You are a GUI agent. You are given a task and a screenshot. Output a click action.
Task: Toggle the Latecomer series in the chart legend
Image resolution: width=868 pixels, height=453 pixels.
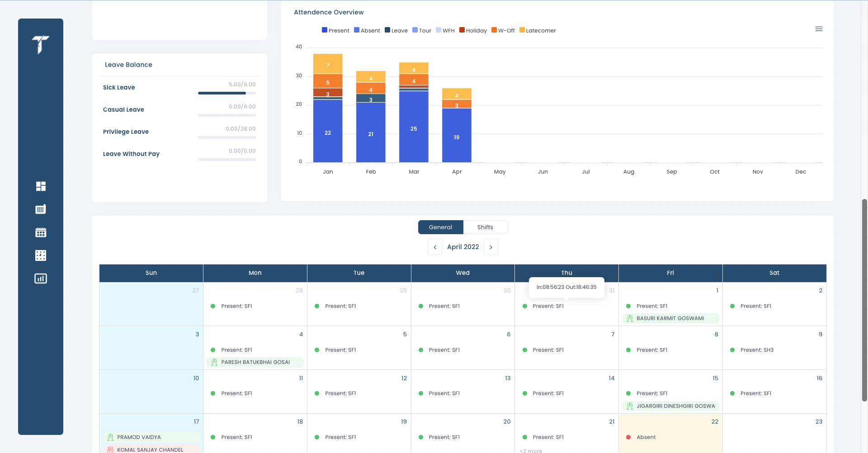538,30
